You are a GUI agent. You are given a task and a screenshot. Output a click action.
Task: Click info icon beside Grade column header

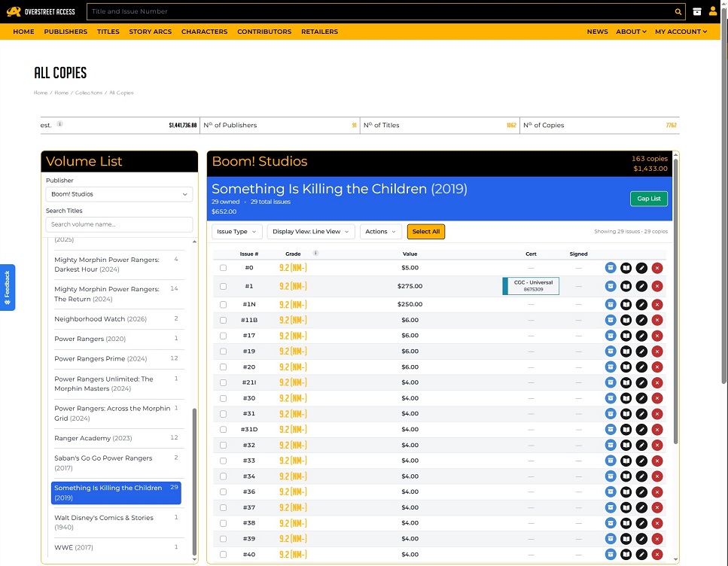tap(315, 253)
